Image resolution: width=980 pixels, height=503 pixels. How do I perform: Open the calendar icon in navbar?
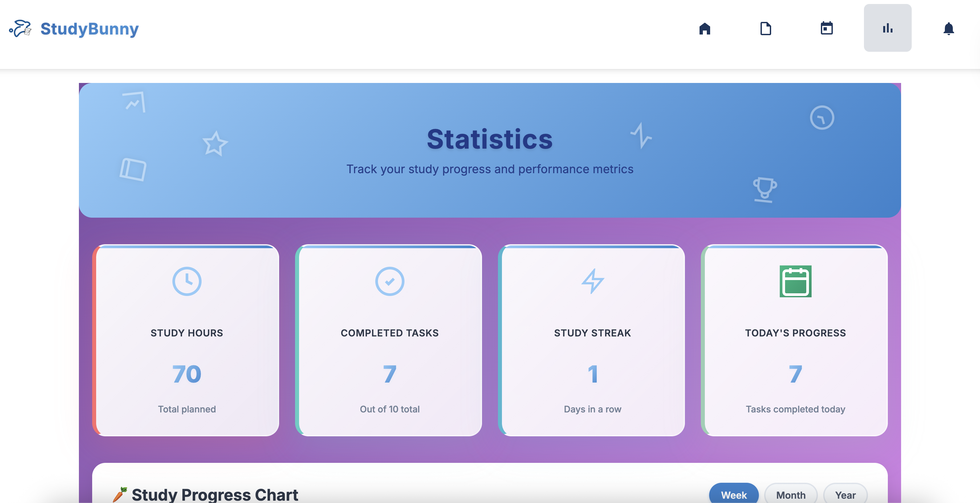coord(826,29)
